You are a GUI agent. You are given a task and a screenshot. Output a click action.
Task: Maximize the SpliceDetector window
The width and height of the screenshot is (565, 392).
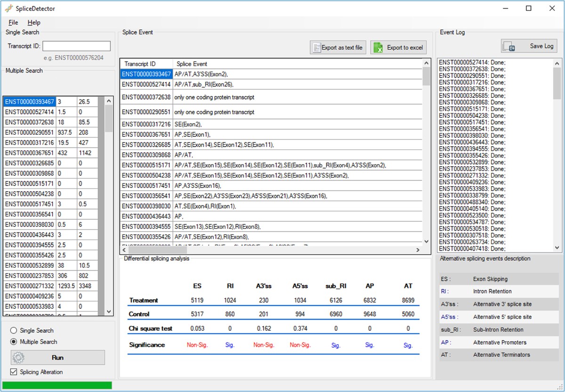pyautogui.click(x=529, y=8)
